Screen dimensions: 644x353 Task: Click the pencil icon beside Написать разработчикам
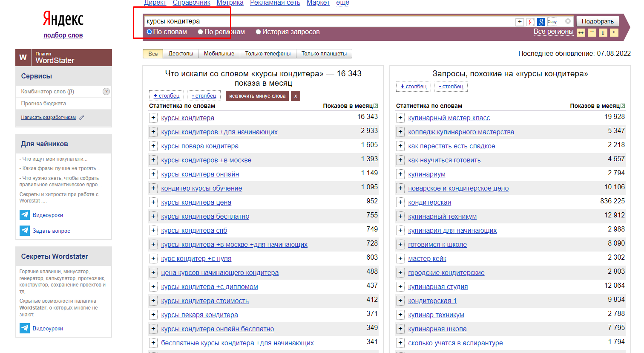(81, 118)
